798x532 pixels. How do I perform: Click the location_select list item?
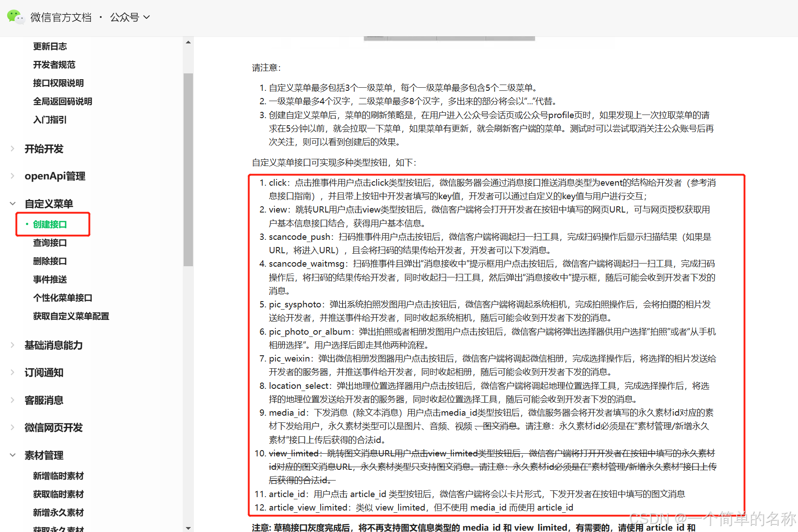click(489, 392)
